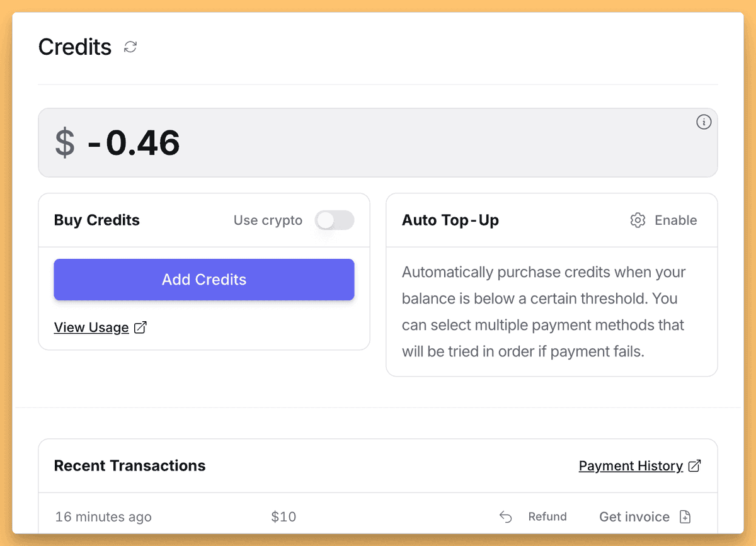
Task: Click the refund undo arrow icon
Action: click(506, 516)
